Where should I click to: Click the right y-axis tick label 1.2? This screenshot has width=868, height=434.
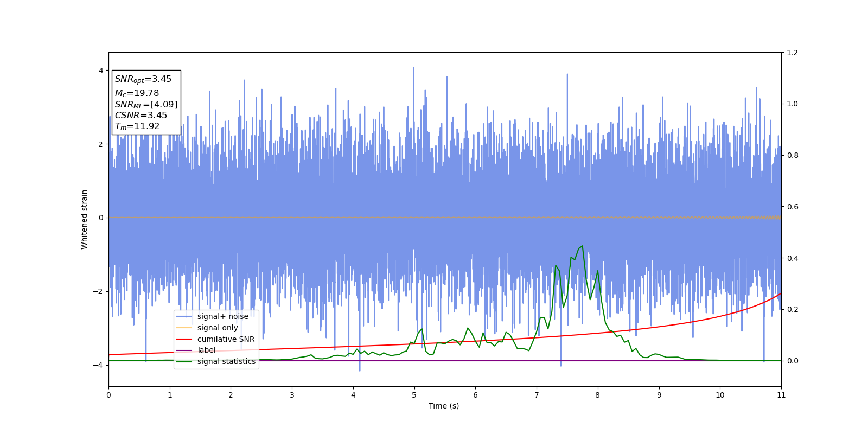(793, 53)
